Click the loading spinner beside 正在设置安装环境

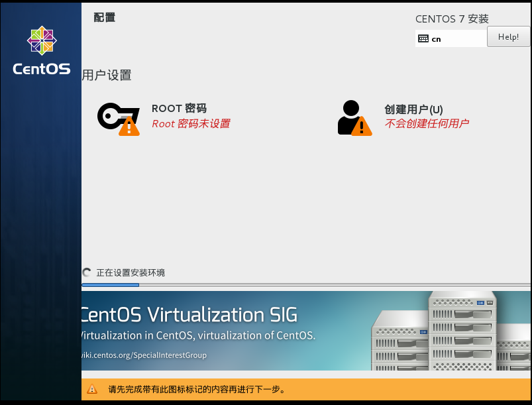click(x=87, y=272)
